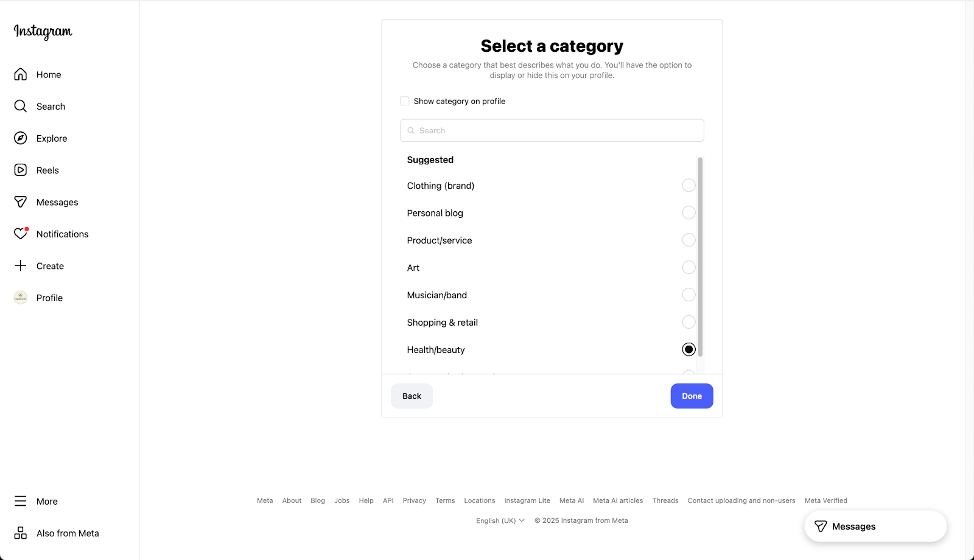The width and height of the screenshot is (974, 560).
Task: Open the Notifications heart icon
Action: (x=21, y=234)
